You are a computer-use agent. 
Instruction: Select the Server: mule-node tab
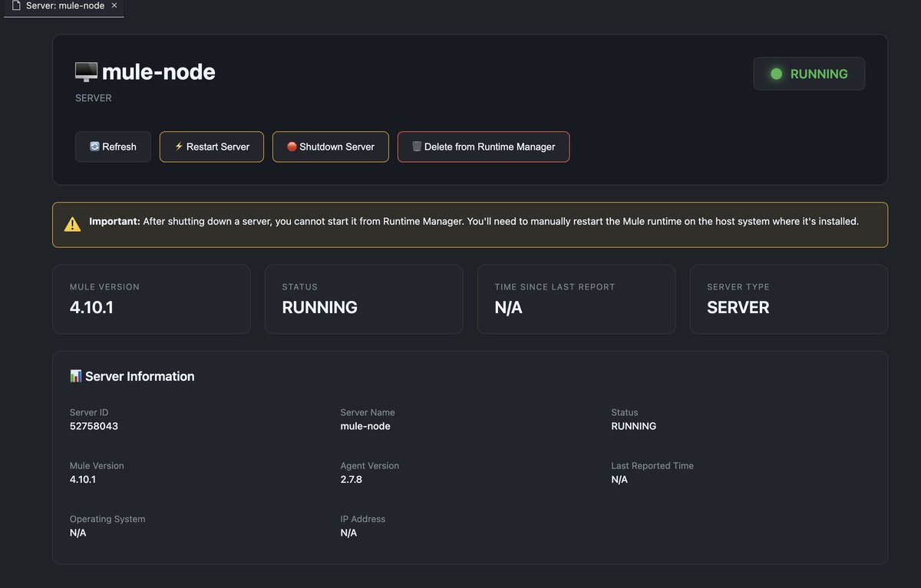coord(64,6)
